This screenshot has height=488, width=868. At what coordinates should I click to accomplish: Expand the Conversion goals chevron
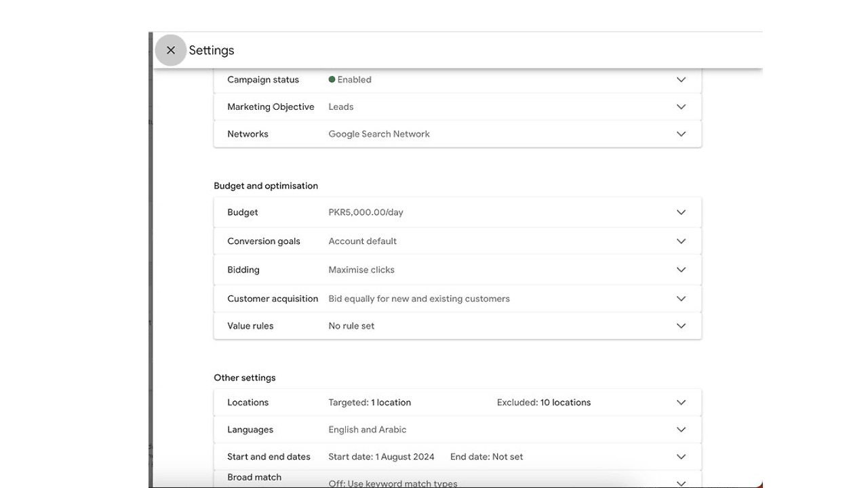[681, 241]
